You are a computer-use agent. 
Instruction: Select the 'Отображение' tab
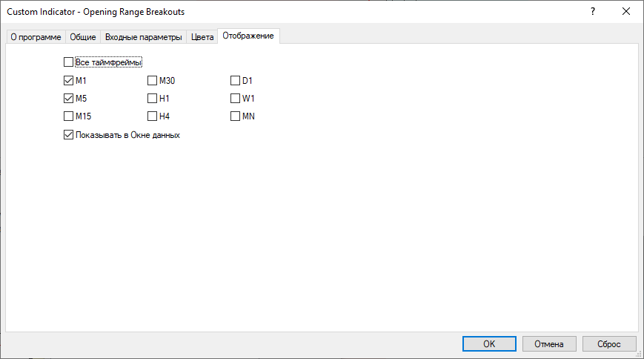pyautogui.click(x=248, y=36)
